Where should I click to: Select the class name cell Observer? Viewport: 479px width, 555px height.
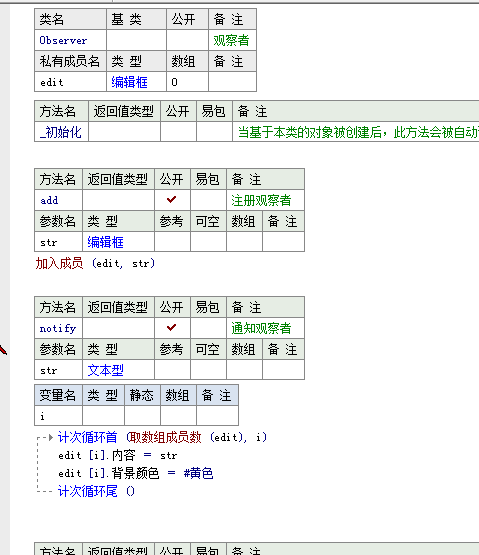tap(70, 40)
